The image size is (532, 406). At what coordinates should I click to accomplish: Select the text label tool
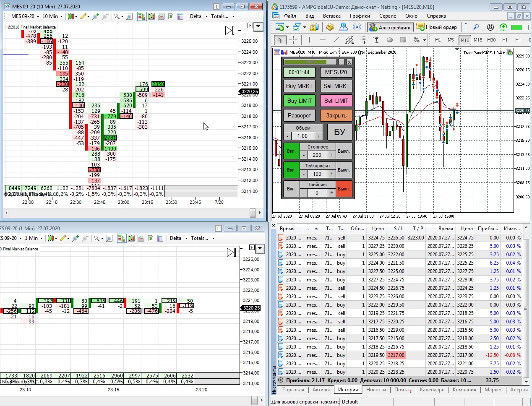click(x=376, y=40)
